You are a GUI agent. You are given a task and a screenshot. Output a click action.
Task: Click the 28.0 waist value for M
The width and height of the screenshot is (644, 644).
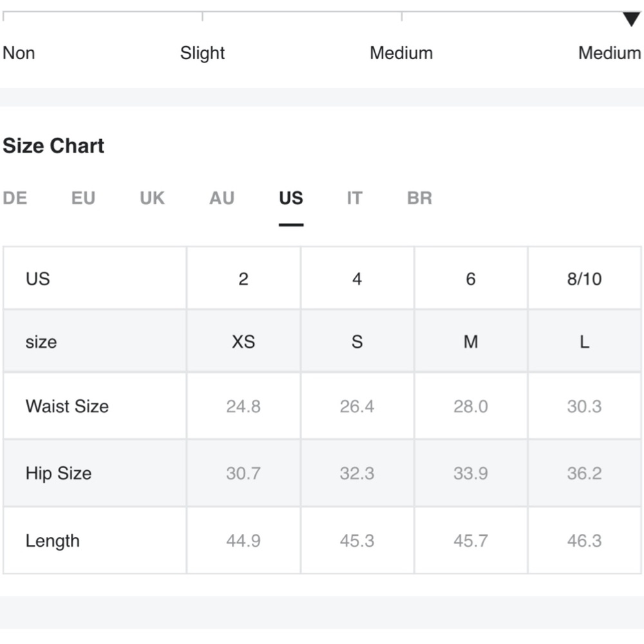click(x=471, y=406)
